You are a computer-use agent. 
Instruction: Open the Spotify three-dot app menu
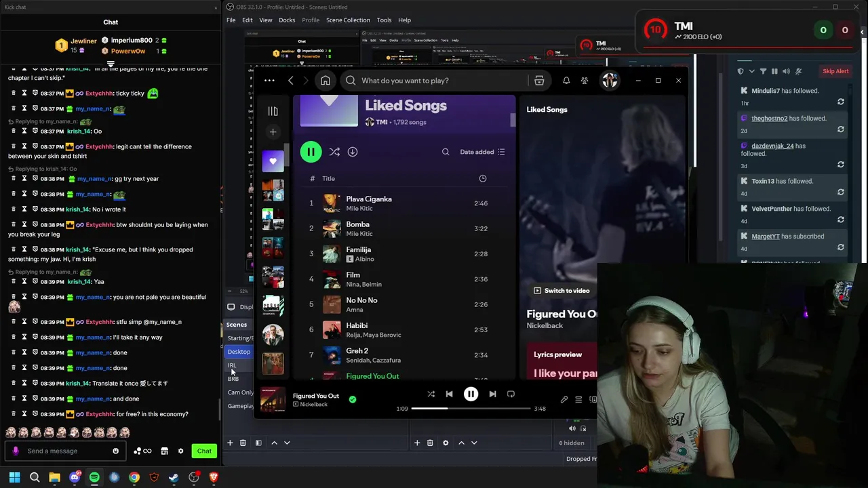click(269, 81)
